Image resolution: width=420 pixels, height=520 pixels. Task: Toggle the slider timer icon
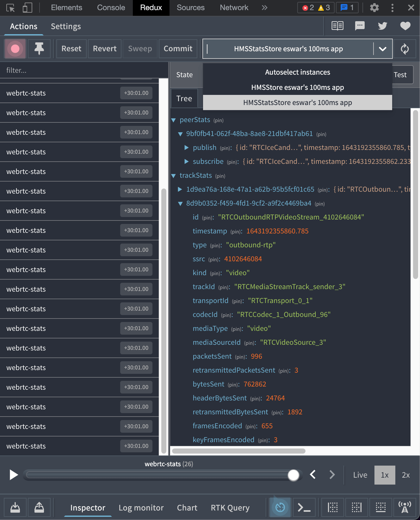[x=280, y=508]
